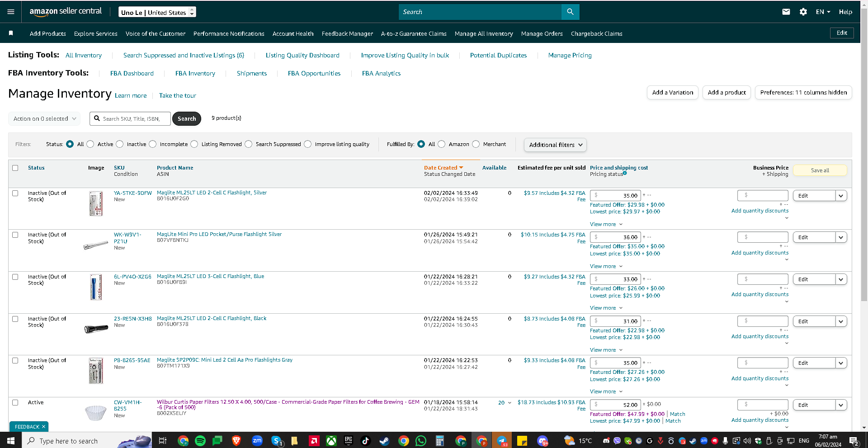This screenshot has width=868, height=448.
Task: Open Preferences: 11 columns hidden
Action: [x=803, y=92]
